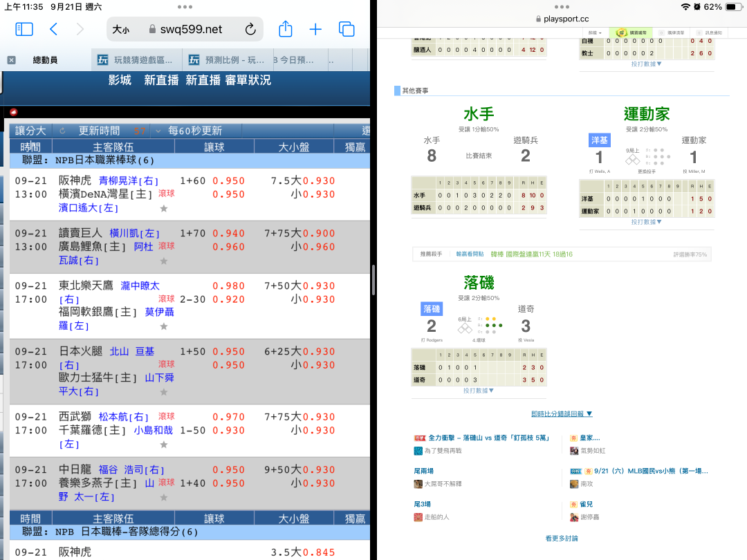The height and width of the screenshot is (560, 747).
Task: Open the 皇家 discussion post
Action: [590, 438]
